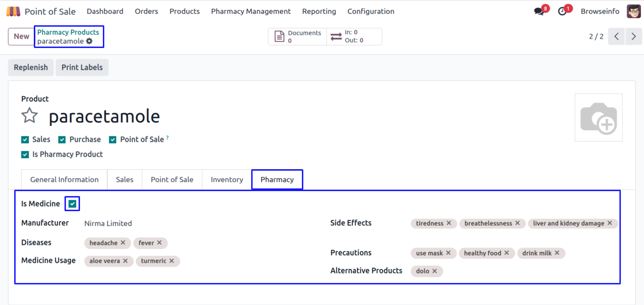Expand the Configuration menu
Viewport: 644px width, 305px height.
[370, 12]
